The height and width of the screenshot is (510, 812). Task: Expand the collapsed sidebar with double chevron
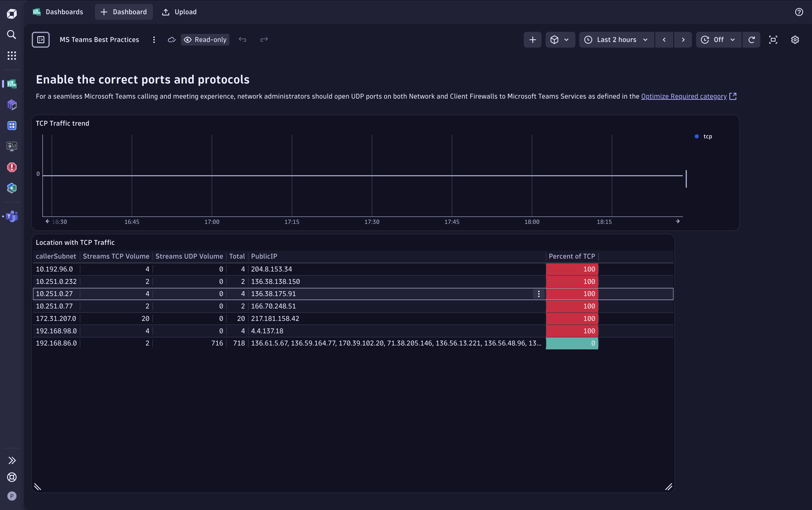pos(12,460)
